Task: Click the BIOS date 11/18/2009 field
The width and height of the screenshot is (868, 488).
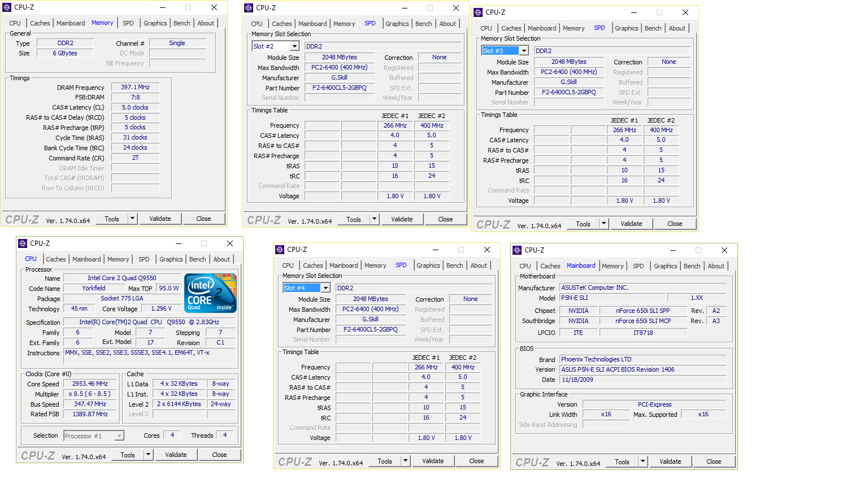Action: click(643, 380)
